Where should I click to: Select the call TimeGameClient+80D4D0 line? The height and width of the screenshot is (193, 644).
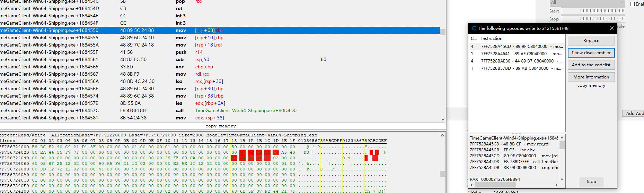click(x=208, y=111)
